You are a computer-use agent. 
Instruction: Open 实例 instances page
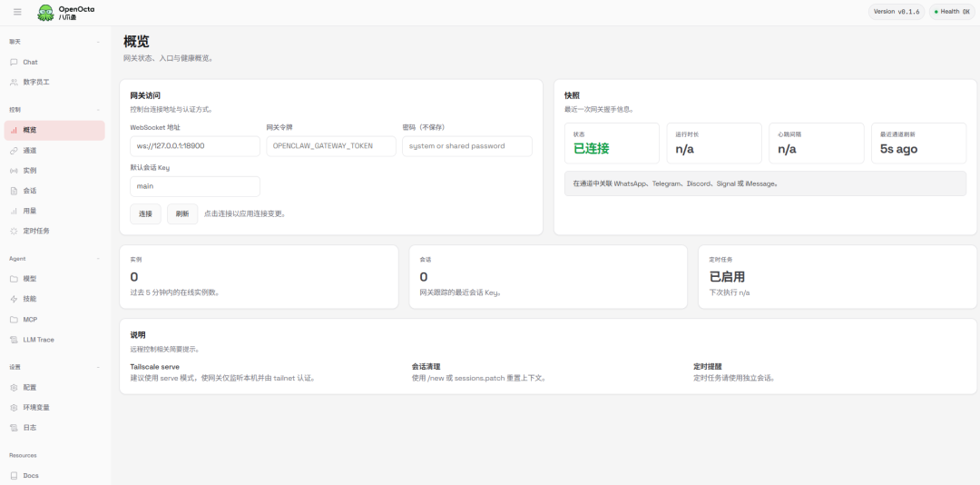point(30,171)
